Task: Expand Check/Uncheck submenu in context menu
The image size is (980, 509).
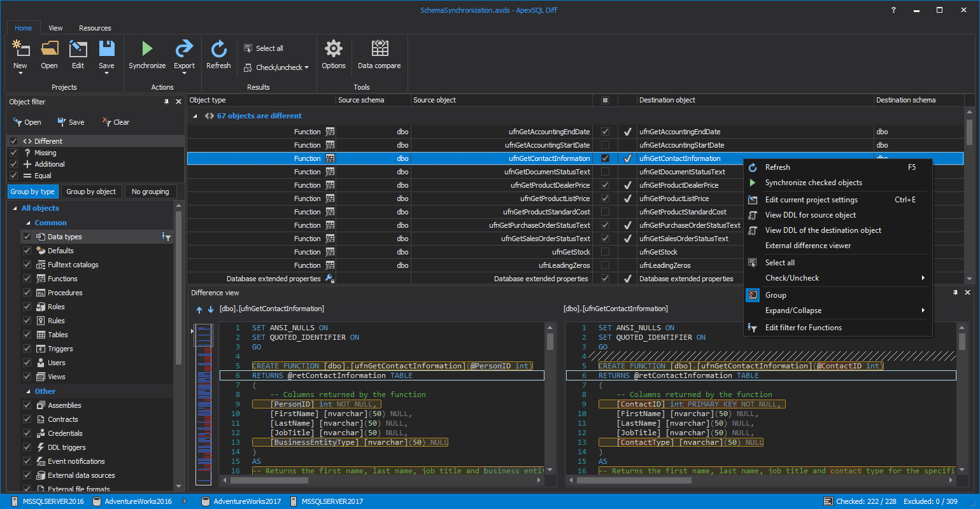Action: click(x=838, y=278)
